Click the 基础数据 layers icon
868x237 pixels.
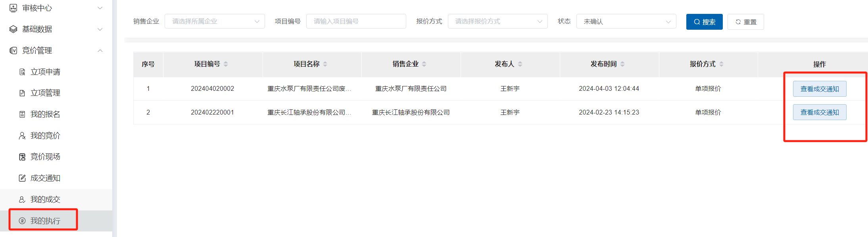(x=13, y=29)
